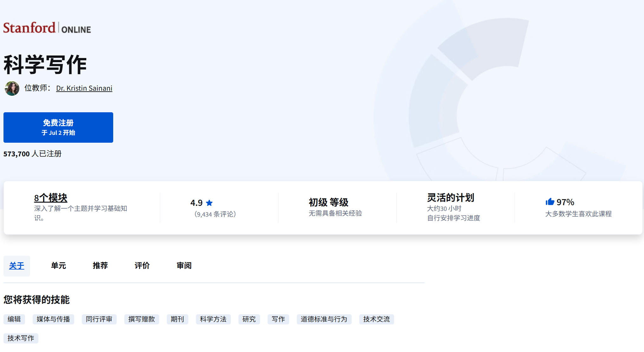Select the 同行评审 skill tag
The height and width of the screenshot is (352, 644).
click(x=99, y=319)
